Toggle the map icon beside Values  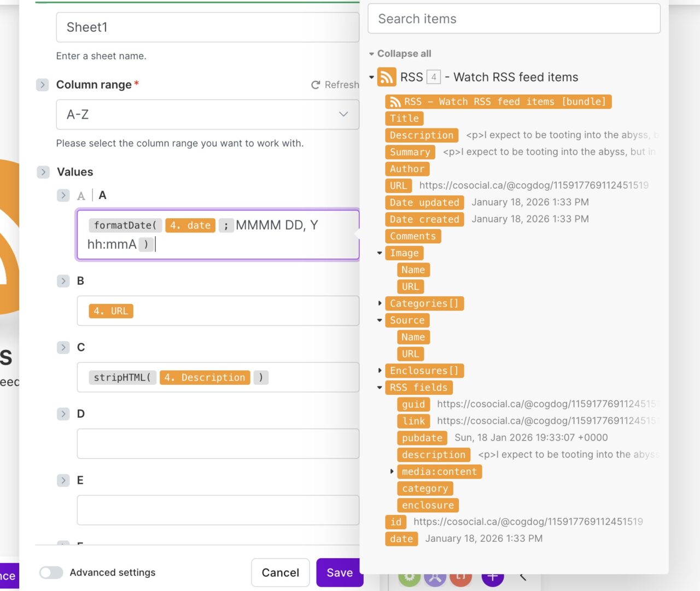coord(43,172)
